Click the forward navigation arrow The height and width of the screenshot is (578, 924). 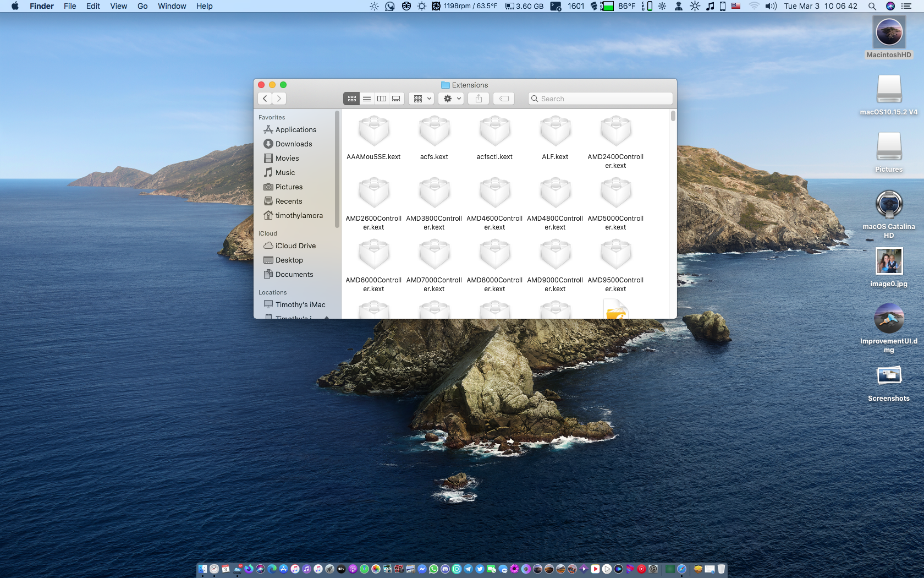(279, 99)
